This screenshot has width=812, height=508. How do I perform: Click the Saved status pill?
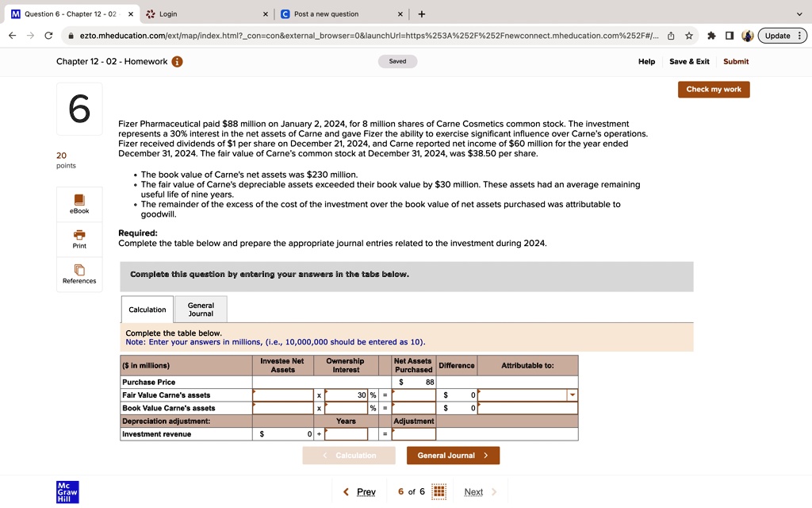(397, 61)
